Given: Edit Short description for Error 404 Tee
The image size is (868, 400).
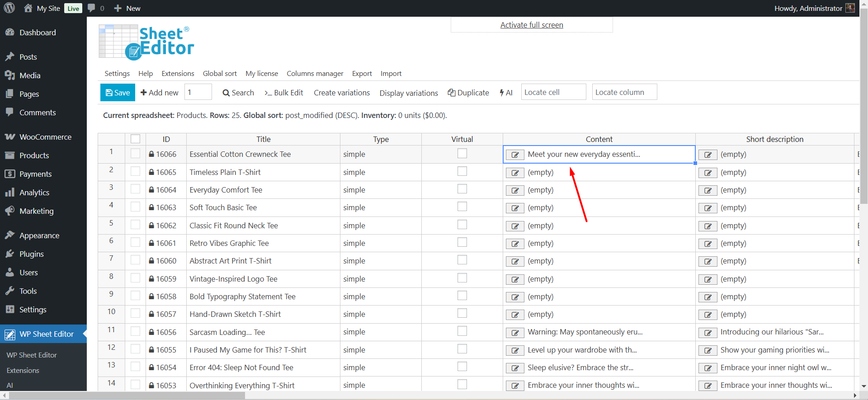Looking at the screenshot, I should pos(708,368).
